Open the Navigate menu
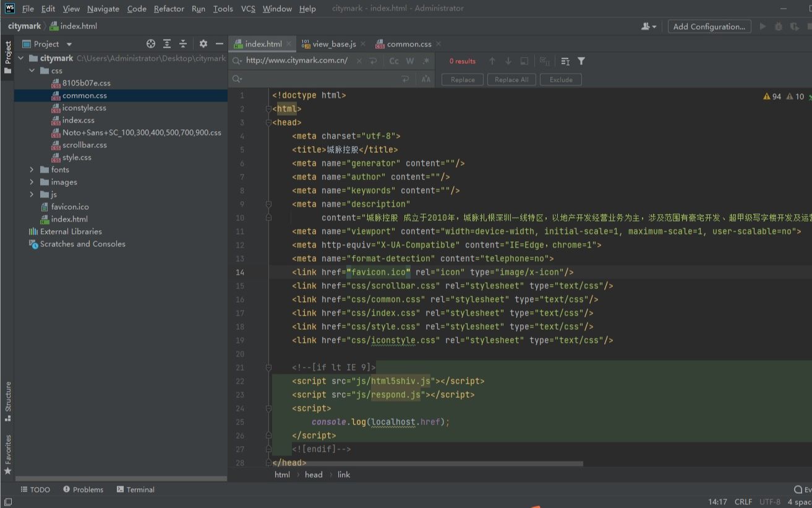 tap(102, 9)
